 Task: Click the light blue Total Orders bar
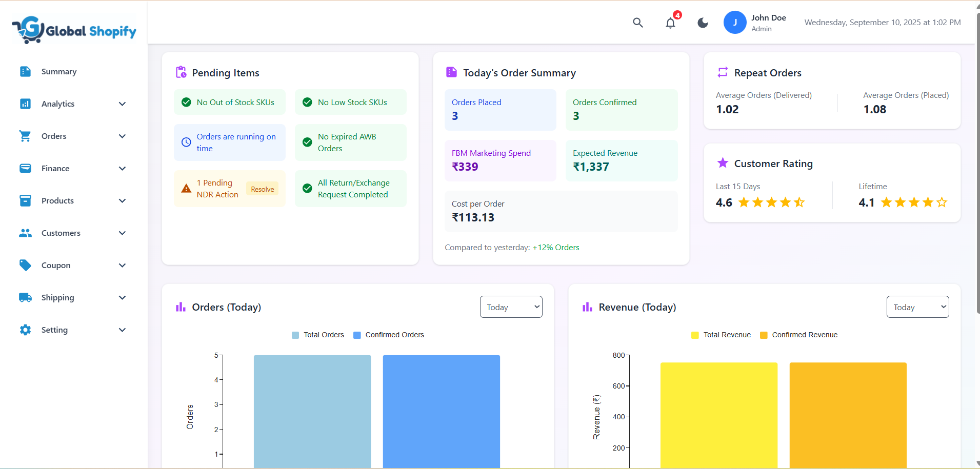point(312,411)
